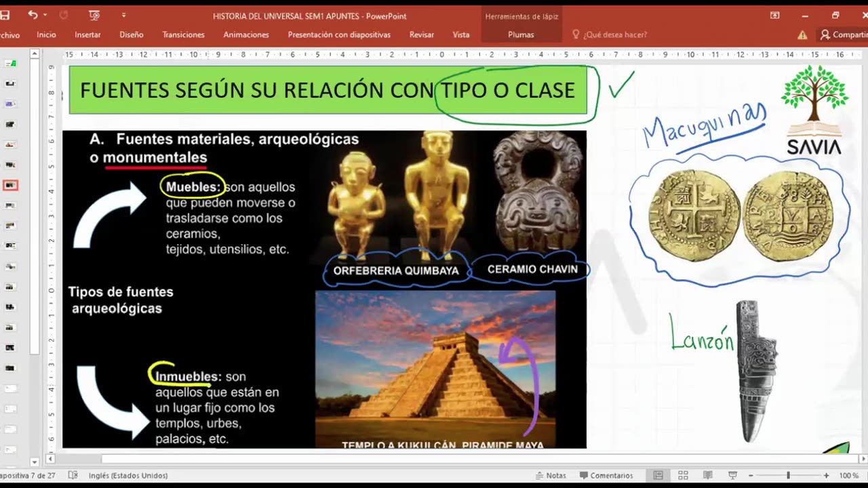Click the zoom slider handle
This screenshot has height=488, width=868.
[788, 476]
